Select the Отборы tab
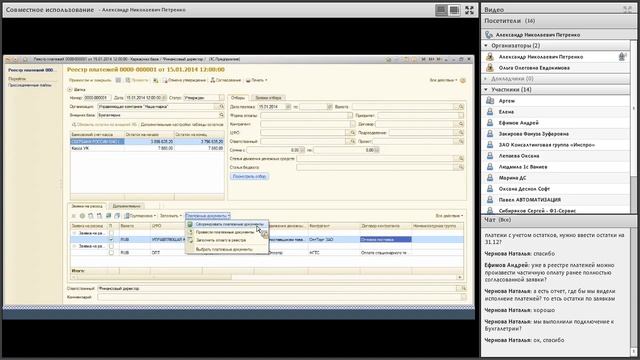640x360 pixels. (238, 98)
